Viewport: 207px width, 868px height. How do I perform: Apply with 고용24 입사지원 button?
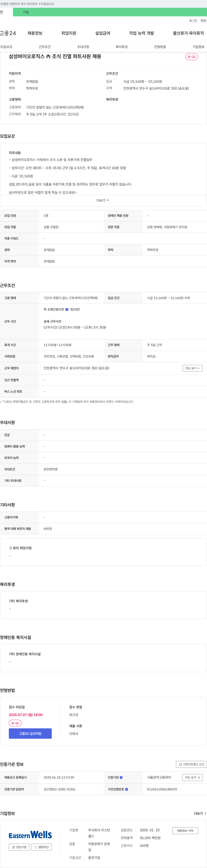(x=30, y=734)
